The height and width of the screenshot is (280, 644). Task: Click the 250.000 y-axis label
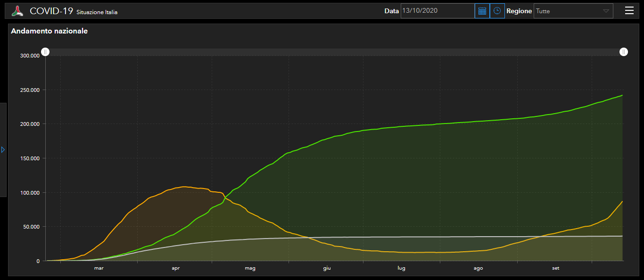point(30,90)
